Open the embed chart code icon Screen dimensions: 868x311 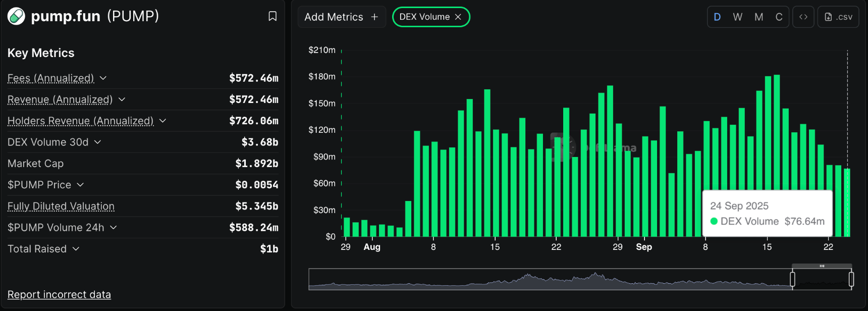click(803, 17)
